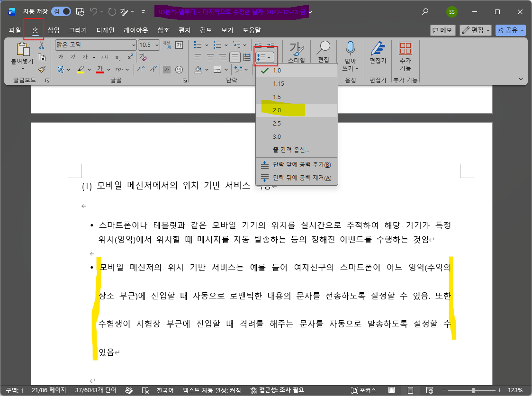Open title bar search magnifier

point(425,12)
